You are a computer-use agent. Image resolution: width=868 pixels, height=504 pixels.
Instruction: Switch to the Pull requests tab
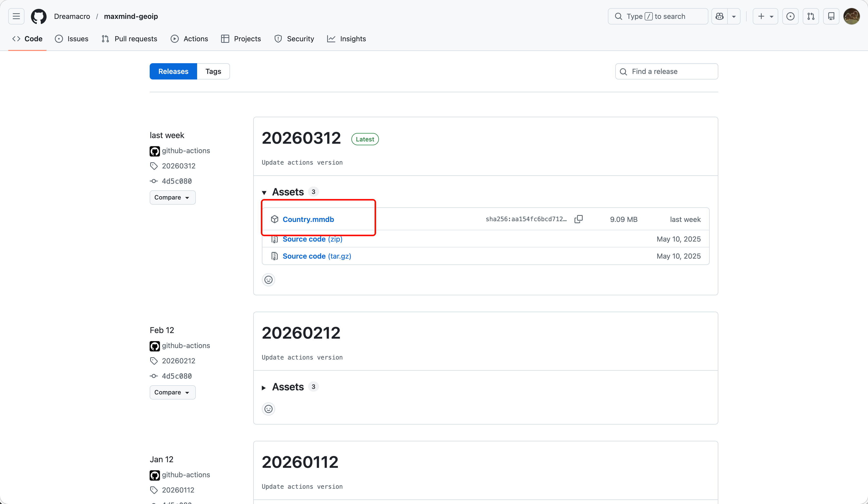point(130,38)
